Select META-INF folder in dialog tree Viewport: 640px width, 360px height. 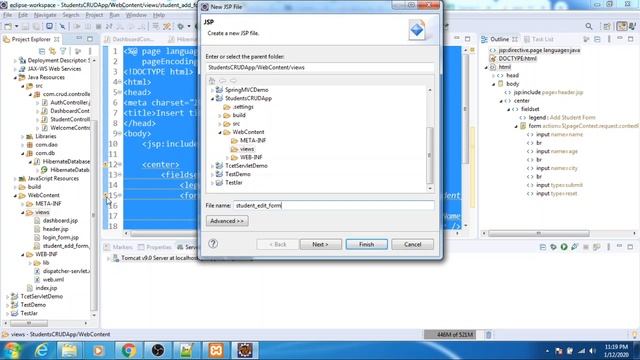click(x=249, y=140)
